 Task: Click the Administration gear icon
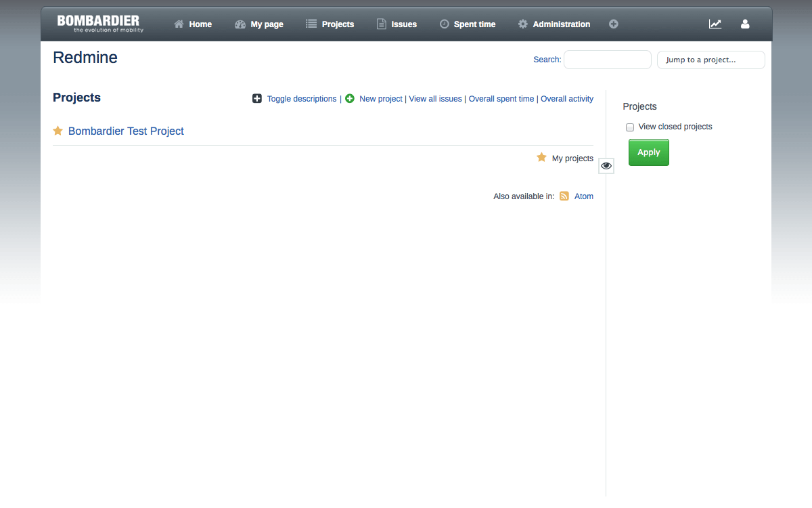click(523, 24)
